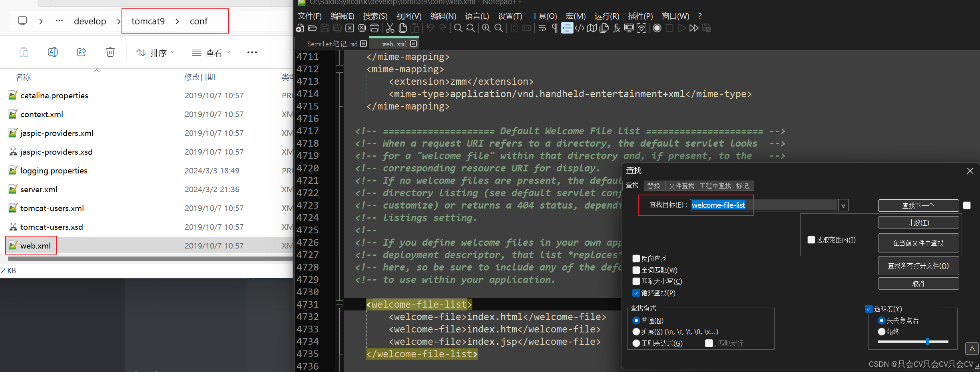Expand the chevron after develop in address bar
Image resolution: width=980 pixels, height=372 pixels.
tap(119, 21)
